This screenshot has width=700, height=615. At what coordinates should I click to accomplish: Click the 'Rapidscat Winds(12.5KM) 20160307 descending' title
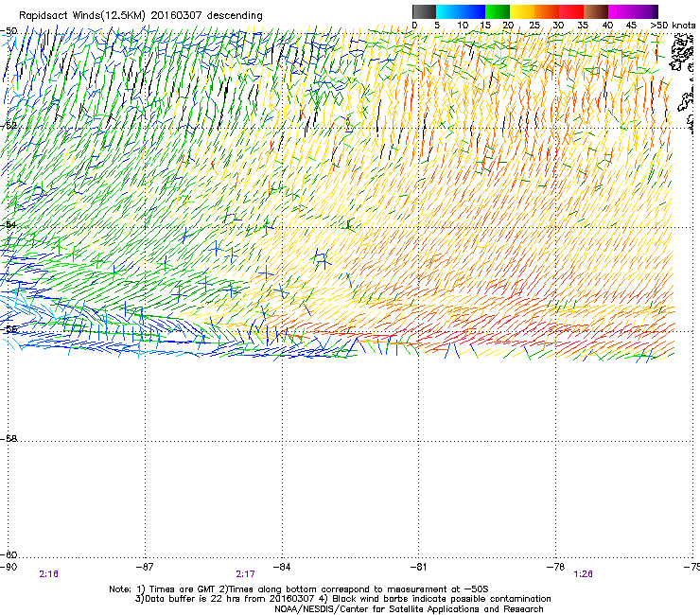point(141,16)
